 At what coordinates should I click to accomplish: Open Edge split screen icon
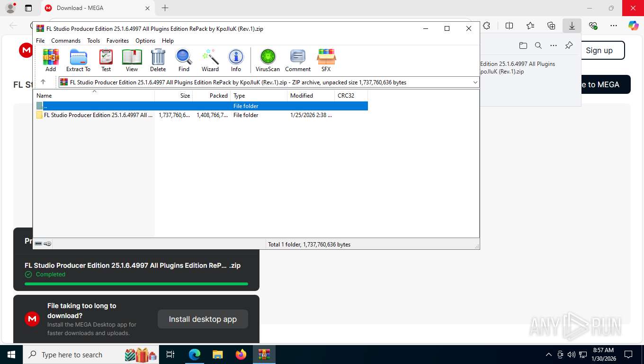[x=509, y=26]
